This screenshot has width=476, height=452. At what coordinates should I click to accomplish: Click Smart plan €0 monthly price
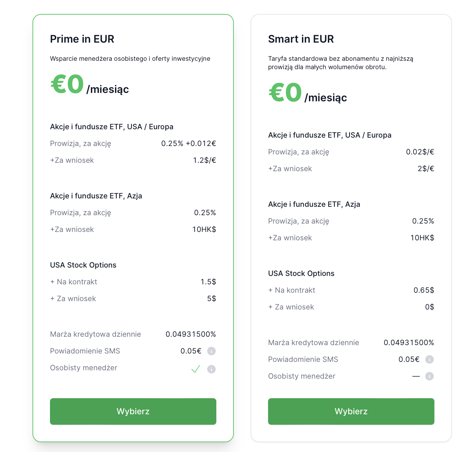pyautogui.click(x=285, y=93)
